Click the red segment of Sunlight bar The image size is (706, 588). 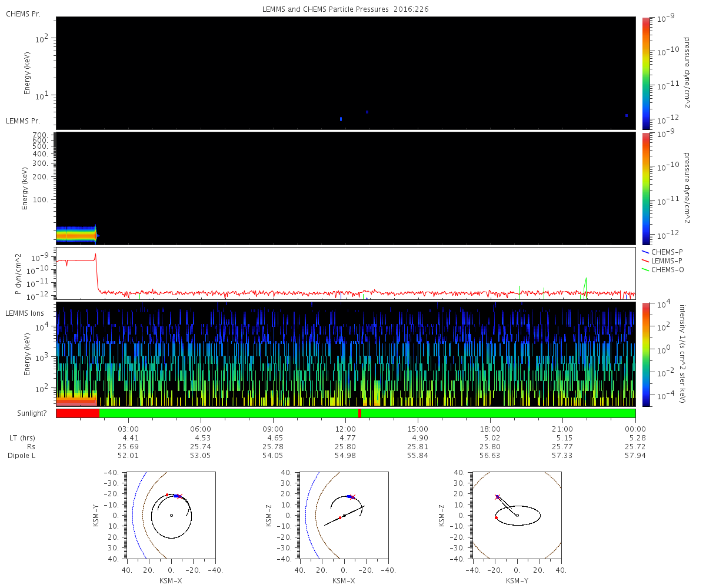pos(78,413)
